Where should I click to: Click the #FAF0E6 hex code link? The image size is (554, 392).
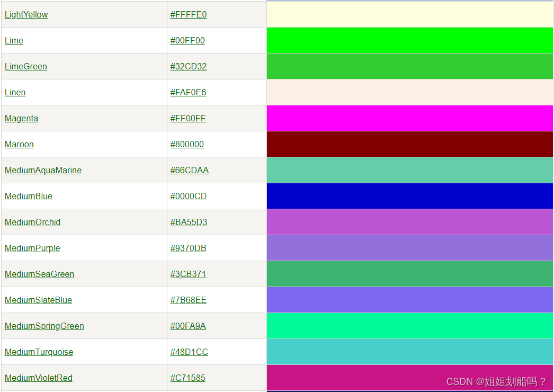(x=188, y=92)
